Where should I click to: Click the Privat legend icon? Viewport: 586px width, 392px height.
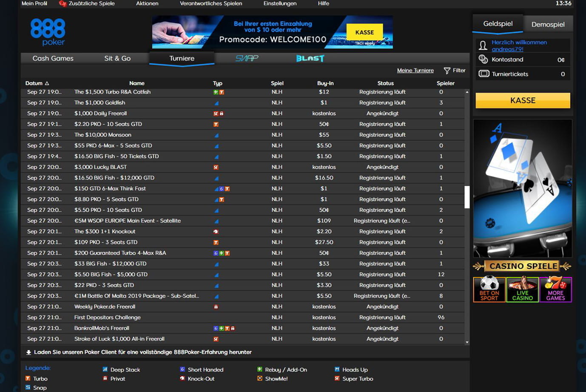(x=105, y=378)
